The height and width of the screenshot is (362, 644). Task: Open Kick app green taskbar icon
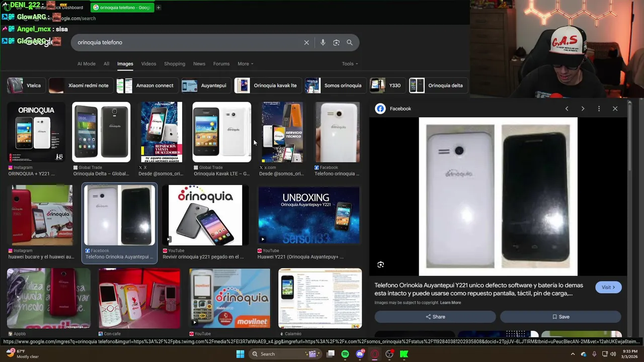click(404, 354)
